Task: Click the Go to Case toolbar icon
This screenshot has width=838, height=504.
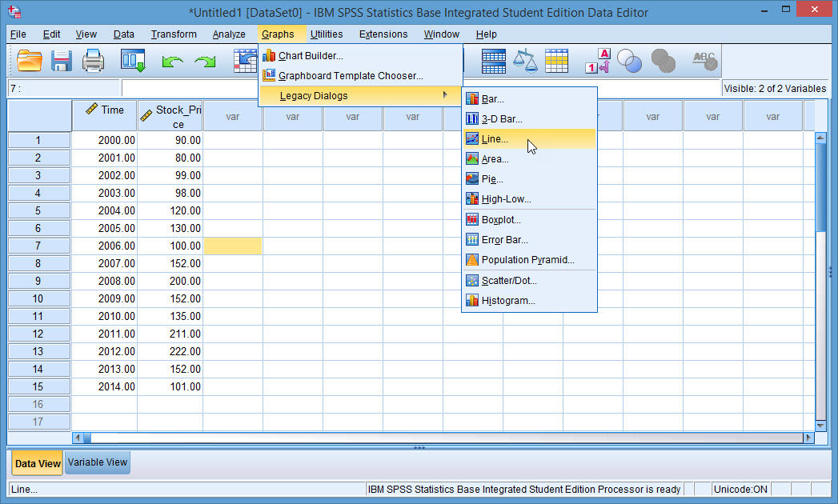Action: click(x=245, y=60)
